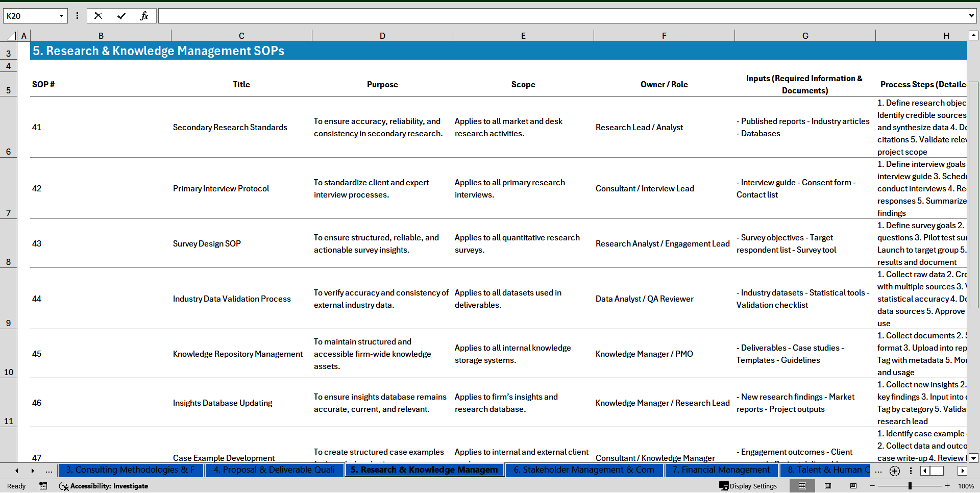Add a new sheet with plus icon

click(894, 471)
